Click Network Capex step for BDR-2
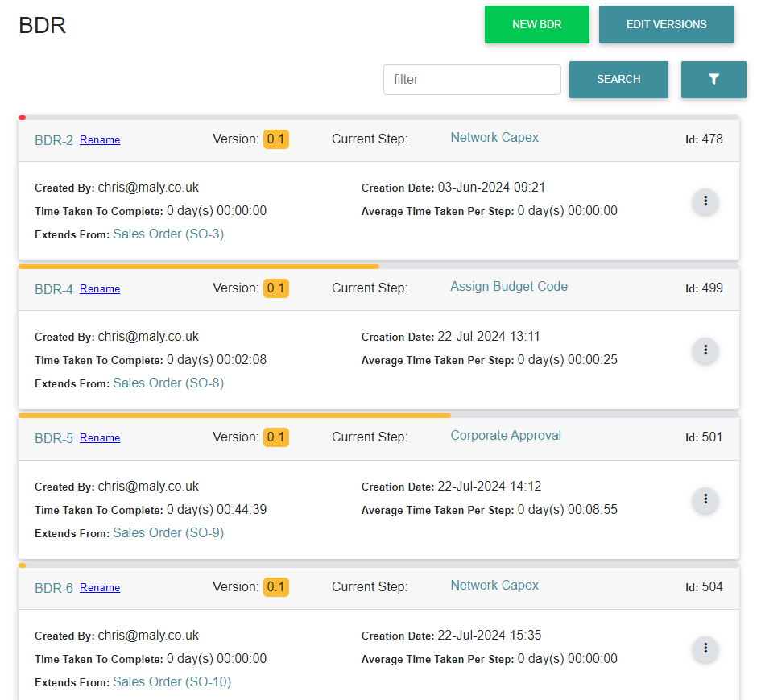This screenshot has width=761, height=700. coord(494,138)
